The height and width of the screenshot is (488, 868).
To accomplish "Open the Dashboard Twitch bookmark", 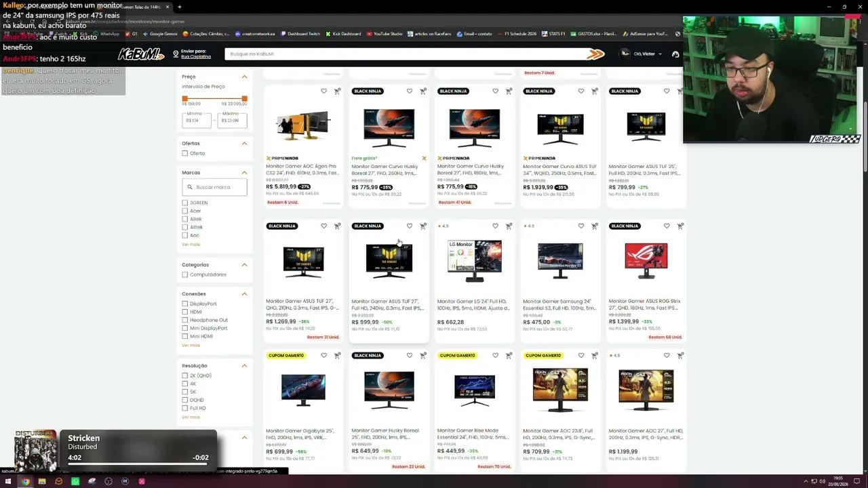I will pyautogui.click(x=300, y=34).
